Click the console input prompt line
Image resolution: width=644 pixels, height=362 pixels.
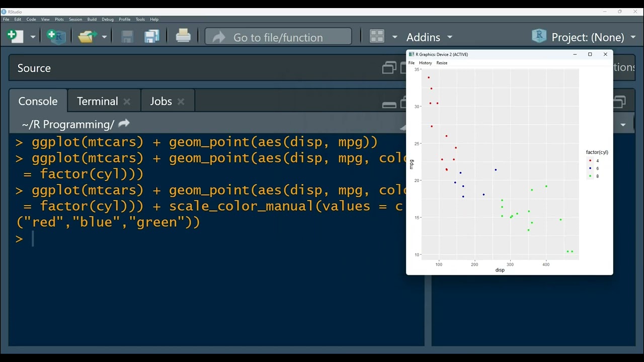(x=216, y=238)
